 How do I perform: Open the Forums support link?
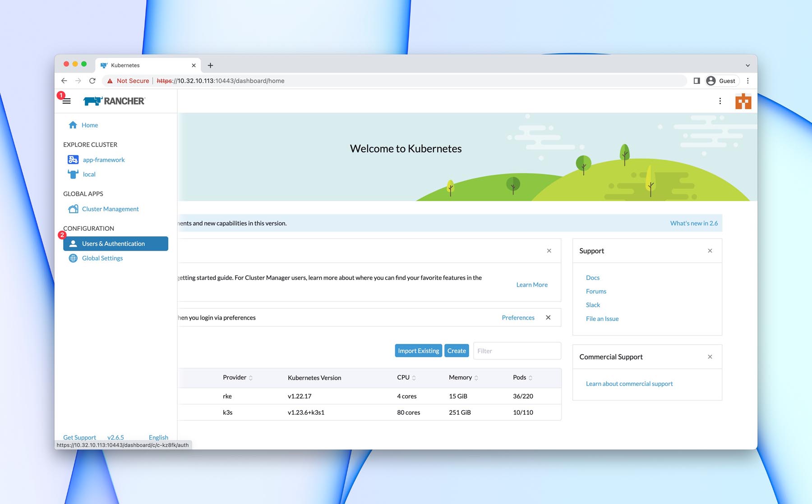596,291
